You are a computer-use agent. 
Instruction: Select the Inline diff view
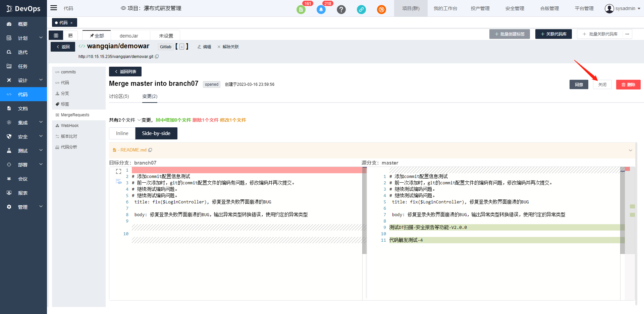click(x=122, y=133)
